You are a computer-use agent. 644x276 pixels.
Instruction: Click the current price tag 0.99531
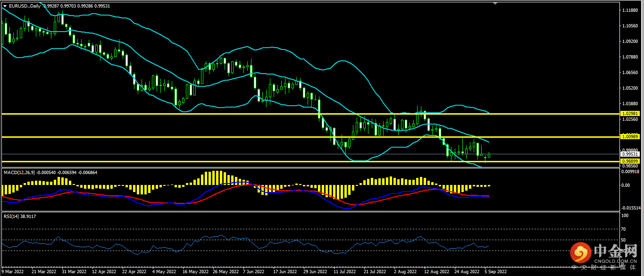click(x=630, y=154)
